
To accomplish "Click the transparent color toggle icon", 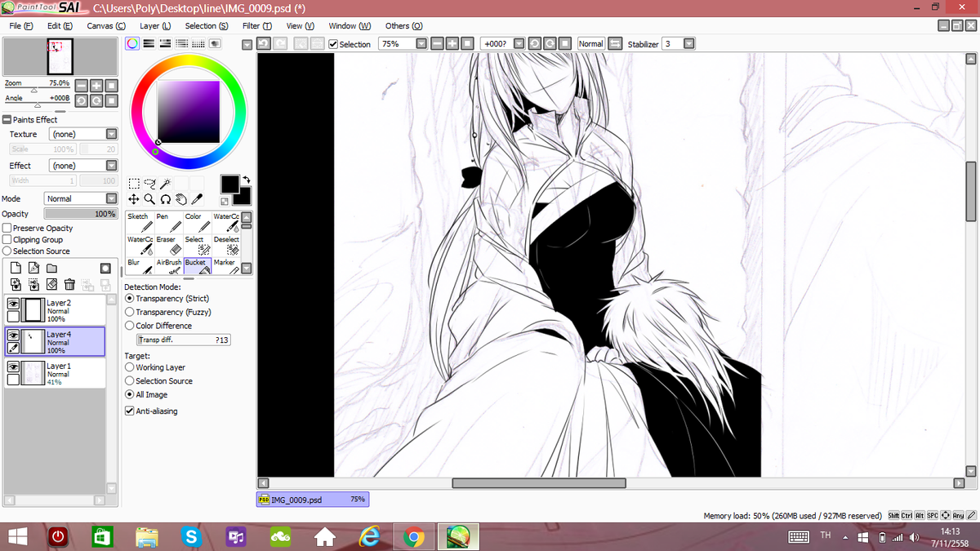I will tap(224, 201).
